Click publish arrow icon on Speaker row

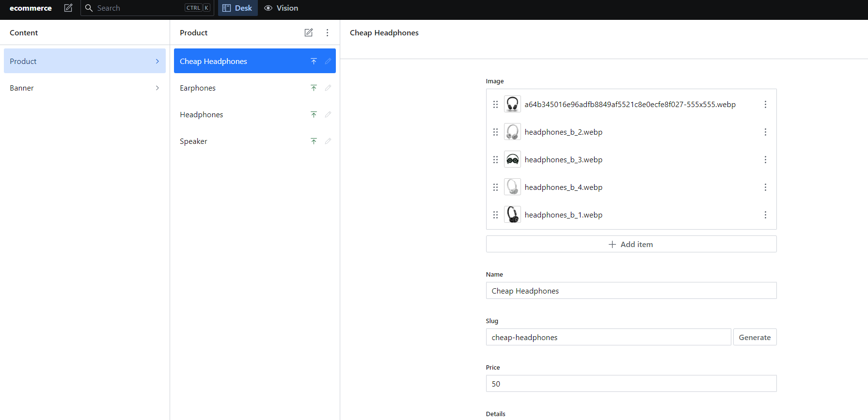[314, 141]
